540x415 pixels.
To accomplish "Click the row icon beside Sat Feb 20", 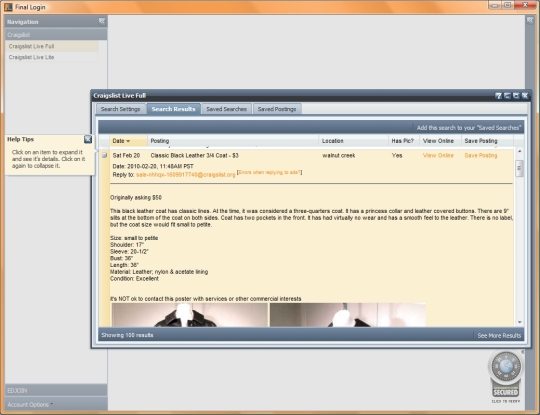I will 104,155.
